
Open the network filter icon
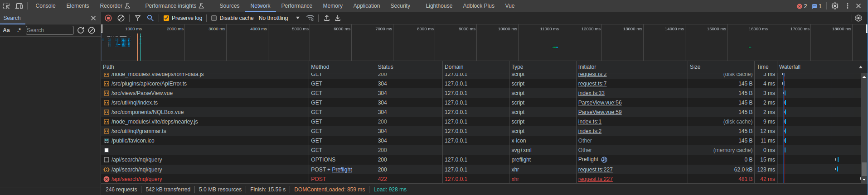point(138,18)
